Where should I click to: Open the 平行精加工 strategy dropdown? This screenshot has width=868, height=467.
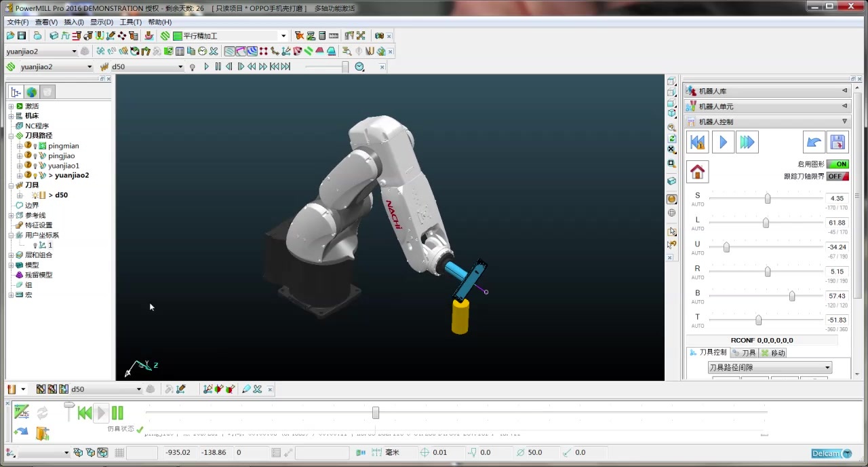(x=283, y=36)
